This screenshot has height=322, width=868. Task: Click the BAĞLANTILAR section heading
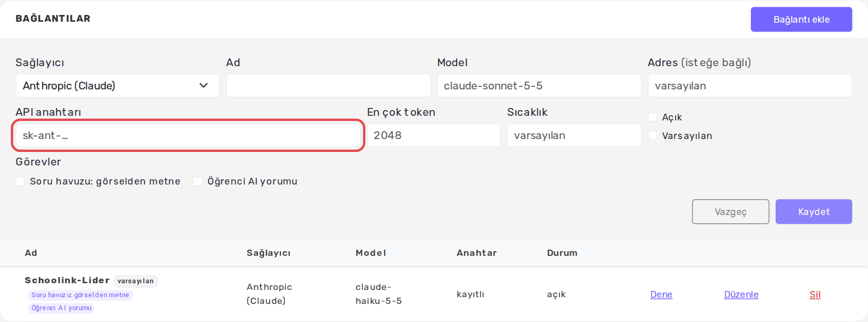[x=53, y=19]
